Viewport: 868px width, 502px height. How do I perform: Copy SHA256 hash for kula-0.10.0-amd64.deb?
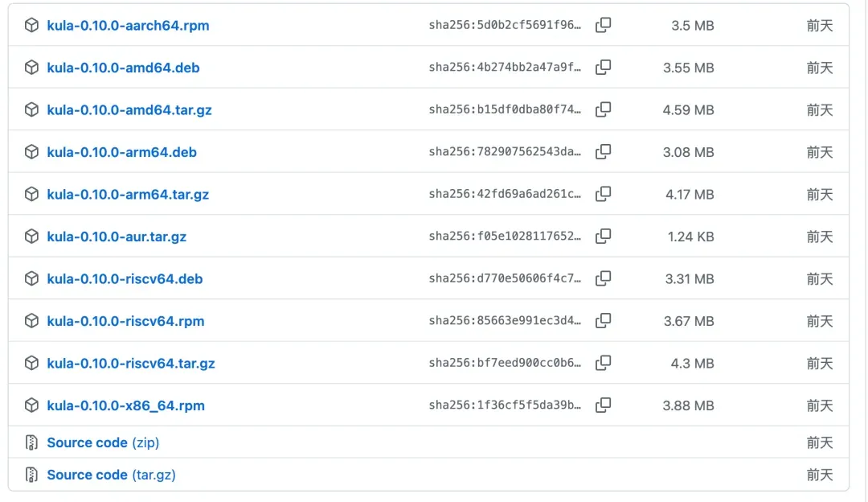click(603, 68)
